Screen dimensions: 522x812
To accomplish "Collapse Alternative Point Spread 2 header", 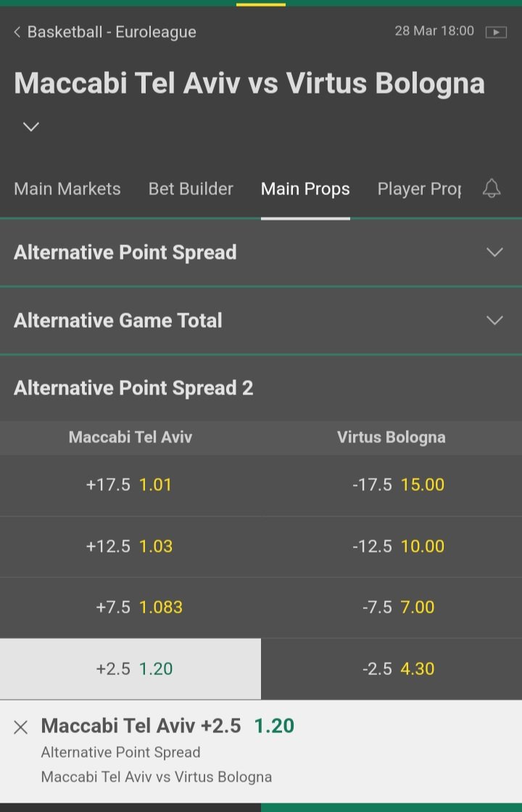I will pos(261,389).
